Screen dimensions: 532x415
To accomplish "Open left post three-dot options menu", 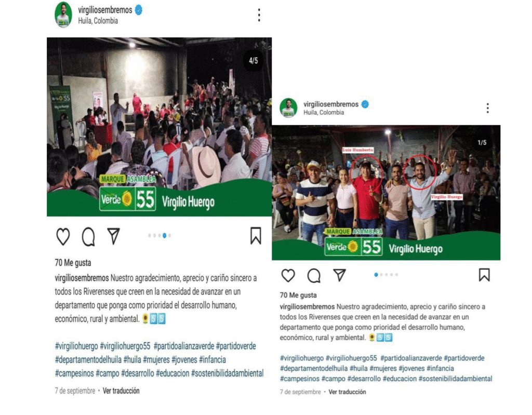I will (x=259, y=15).
